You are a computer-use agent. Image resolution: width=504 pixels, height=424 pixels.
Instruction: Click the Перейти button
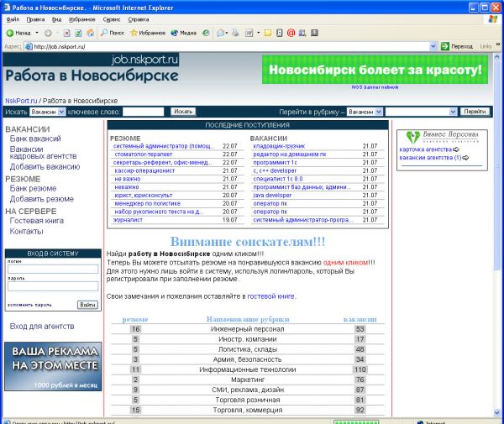click(475, 112)
